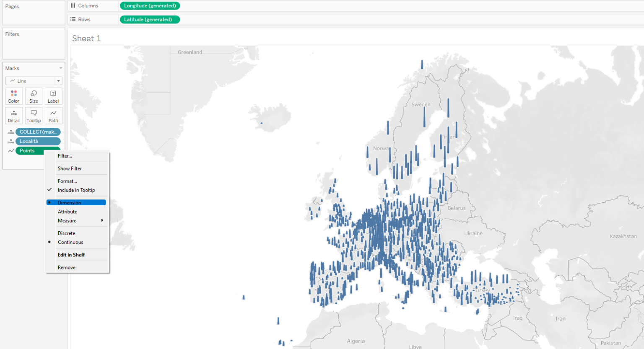Open the Tooltip mark property
Viewport: 644px width, 349px height.
[34, 116]
